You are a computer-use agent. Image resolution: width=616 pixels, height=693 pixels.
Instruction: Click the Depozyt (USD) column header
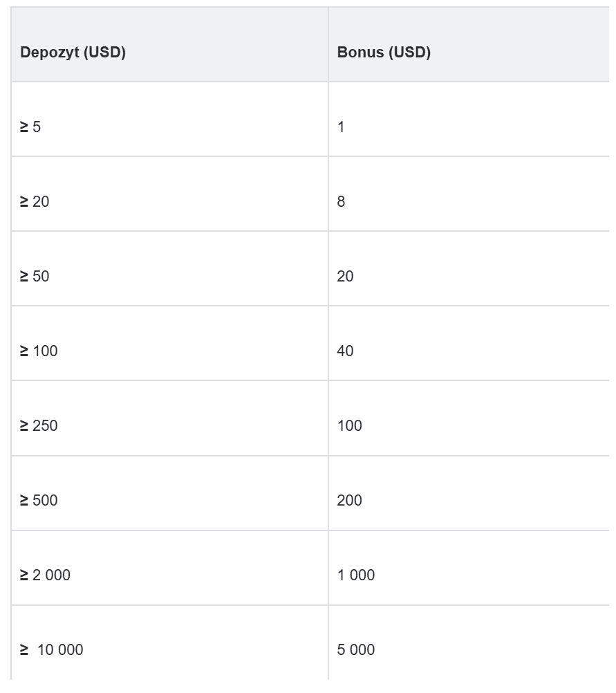73,53
